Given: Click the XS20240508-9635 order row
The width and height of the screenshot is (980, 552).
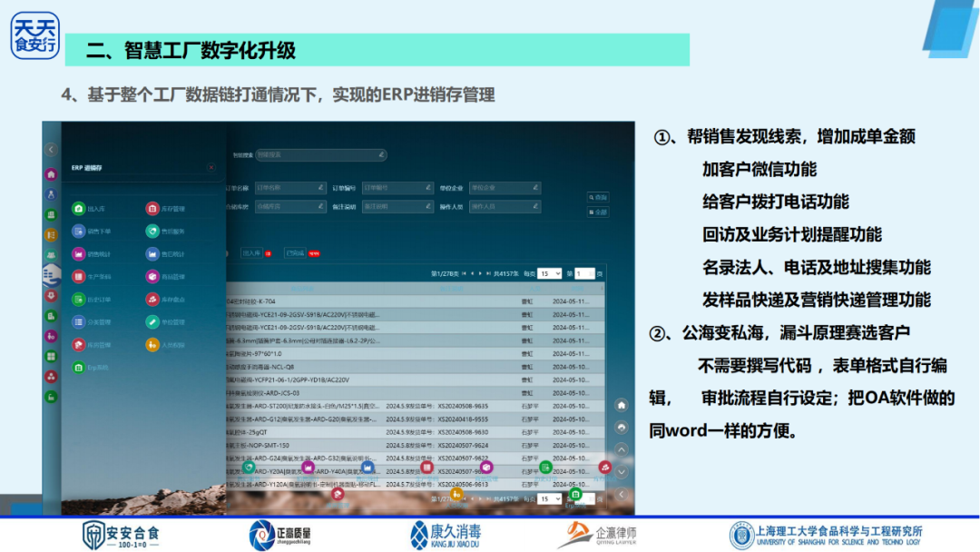Looking at the screenshot, I should (415, 407).
